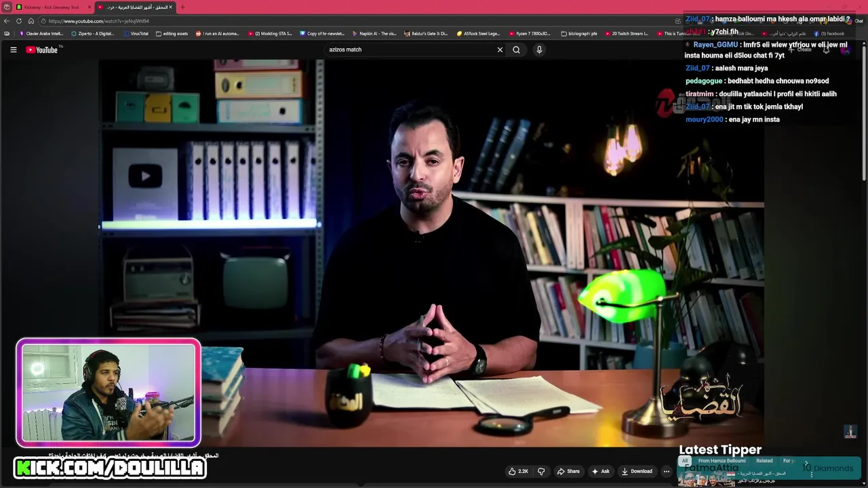The height and width of the screenshot is (488, 868).
Task: Open Clavier Arabe Intell... bookmark
Action: (x=41, y=33)
